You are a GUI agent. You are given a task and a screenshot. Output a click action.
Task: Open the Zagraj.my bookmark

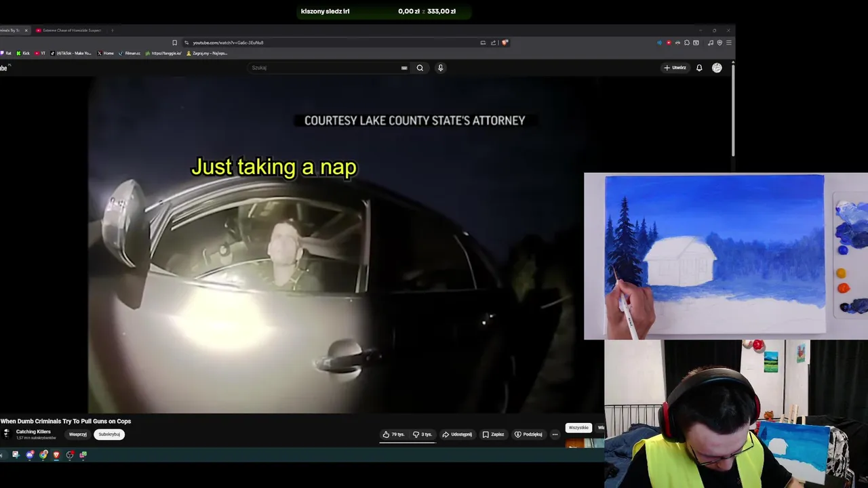pos(207,53)
